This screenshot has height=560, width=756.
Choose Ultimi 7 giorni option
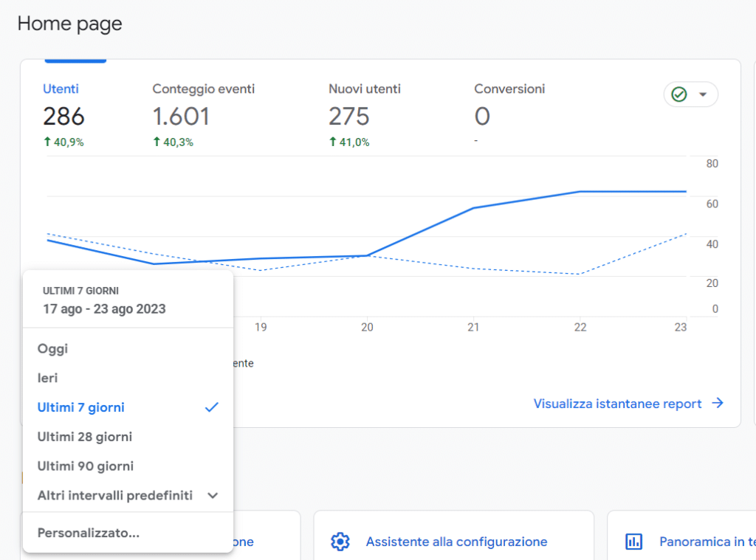(x=128, y=407)
